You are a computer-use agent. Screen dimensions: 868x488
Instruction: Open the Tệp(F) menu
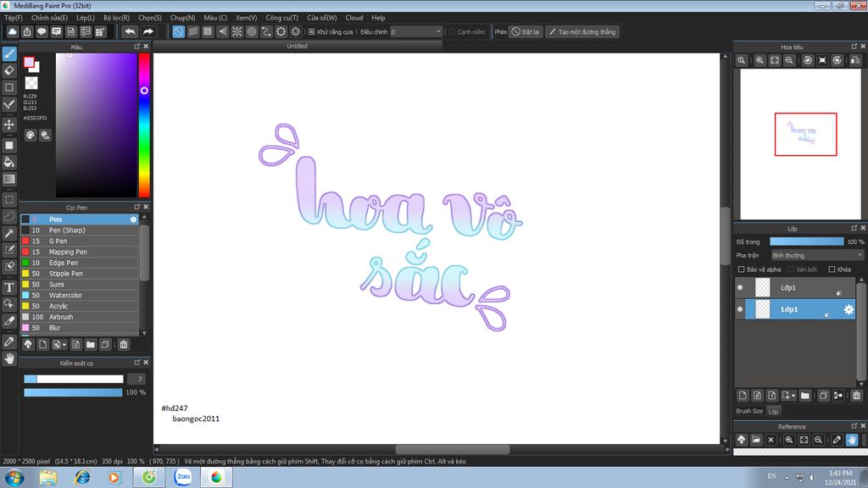pyautogui.click(x=14, y=18)
